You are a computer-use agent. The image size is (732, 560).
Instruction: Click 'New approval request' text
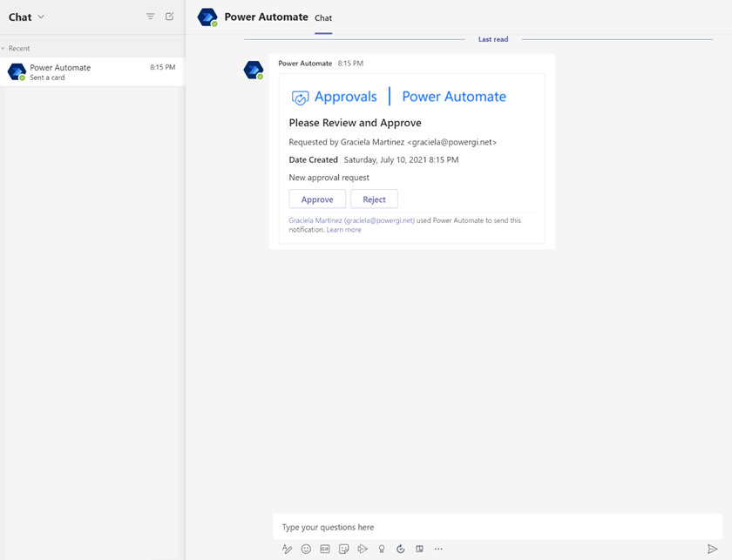pyautogui.click(x=329, y=178)
